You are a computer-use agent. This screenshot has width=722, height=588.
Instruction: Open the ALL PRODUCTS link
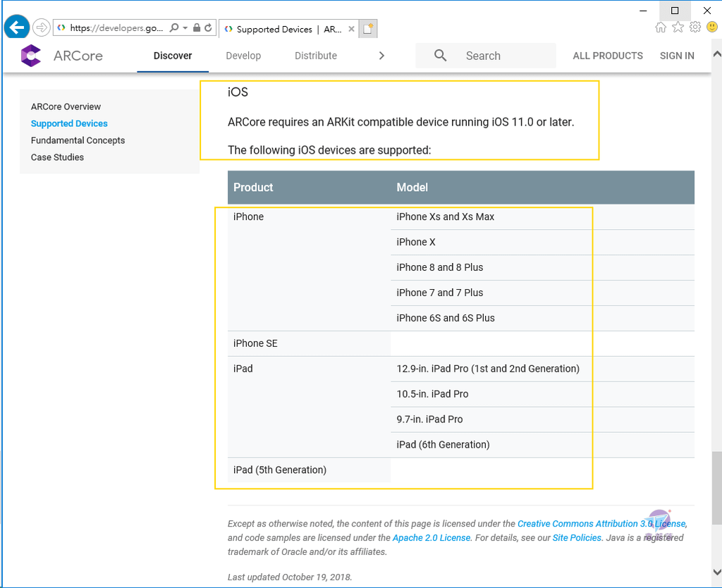[x=608, y=56]
